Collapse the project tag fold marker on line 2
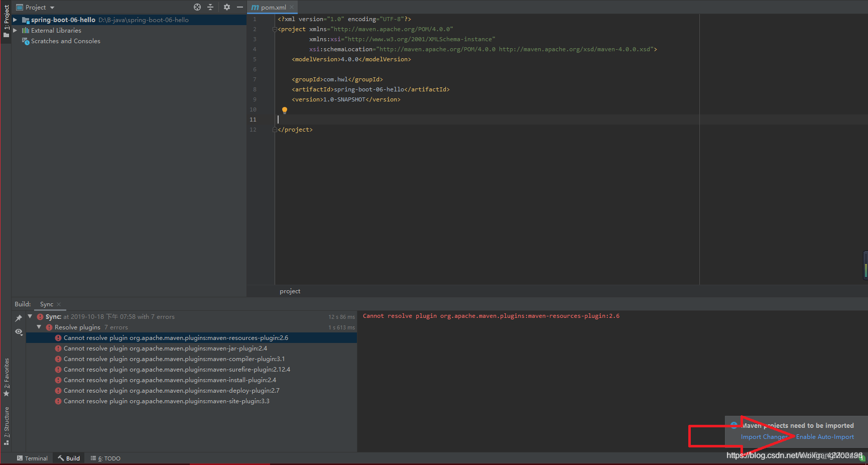 click(275, 29)
